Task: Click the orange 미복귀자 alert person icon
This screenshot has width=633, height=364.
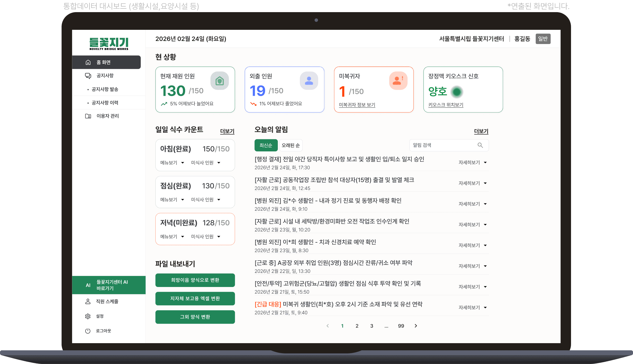Action: pos(398,81)
